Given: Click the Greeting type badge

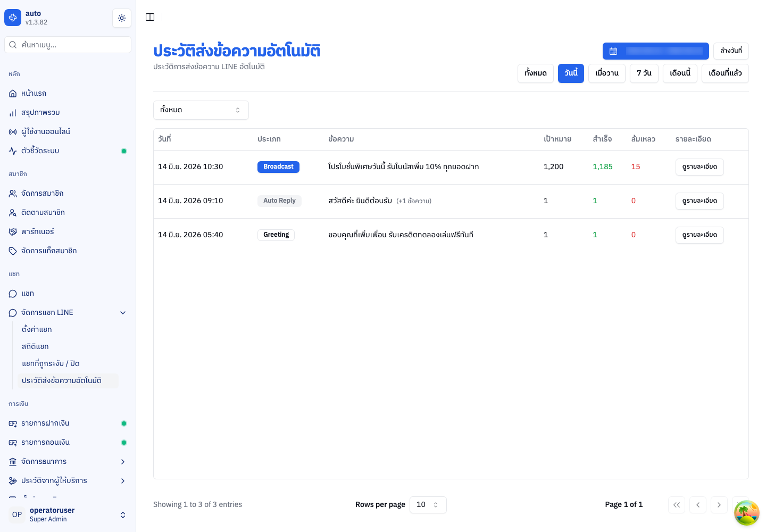Looking at the screenshot, I should pyautogui.click(x=276, y=235).
